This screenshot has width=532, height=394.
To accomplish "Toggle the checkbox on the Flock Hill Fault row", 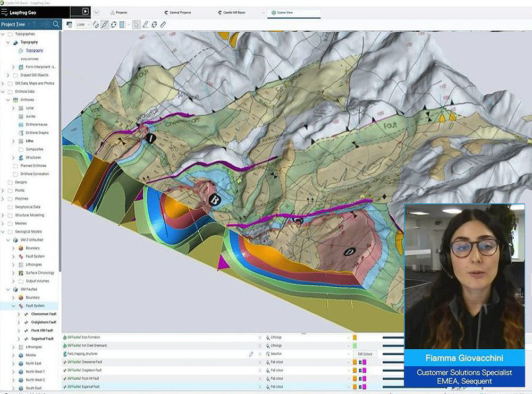I will coord(360,379).
